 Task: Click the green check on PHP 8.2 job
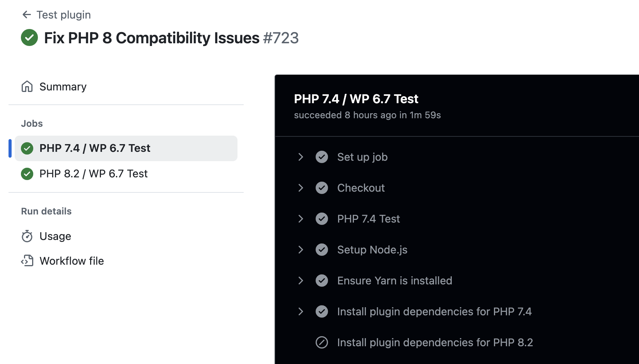[27, 174]
